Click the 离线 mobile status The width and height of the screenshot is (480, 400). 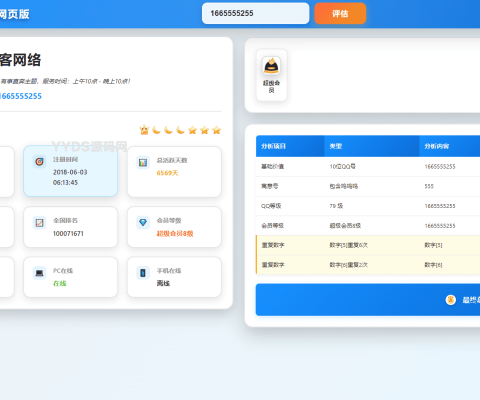point(163,283)
